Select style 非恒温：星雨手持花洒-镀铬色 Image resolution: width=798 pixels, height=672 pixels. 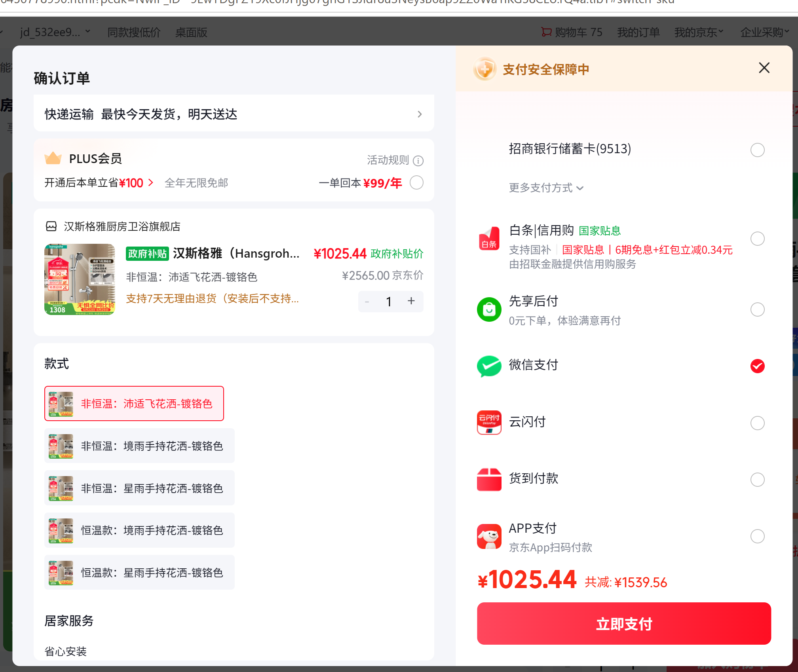(x=139, y=488)
